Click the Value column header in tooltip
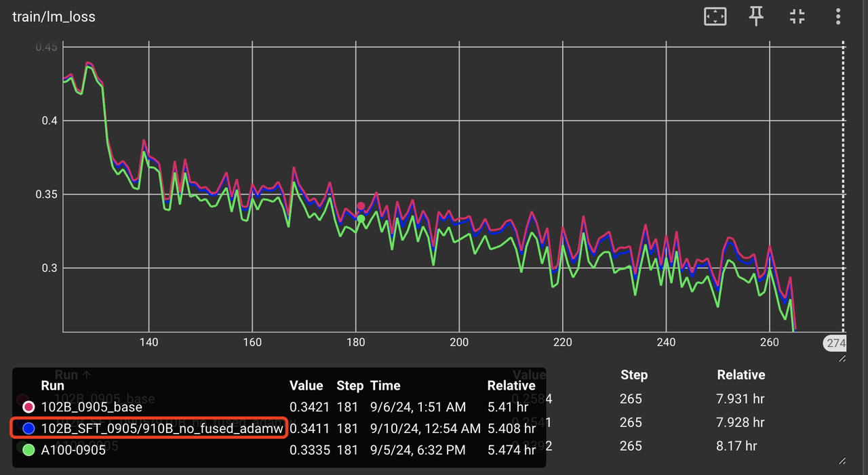The image size is (868, 475). pyautogui.click(x=306, y=386)
